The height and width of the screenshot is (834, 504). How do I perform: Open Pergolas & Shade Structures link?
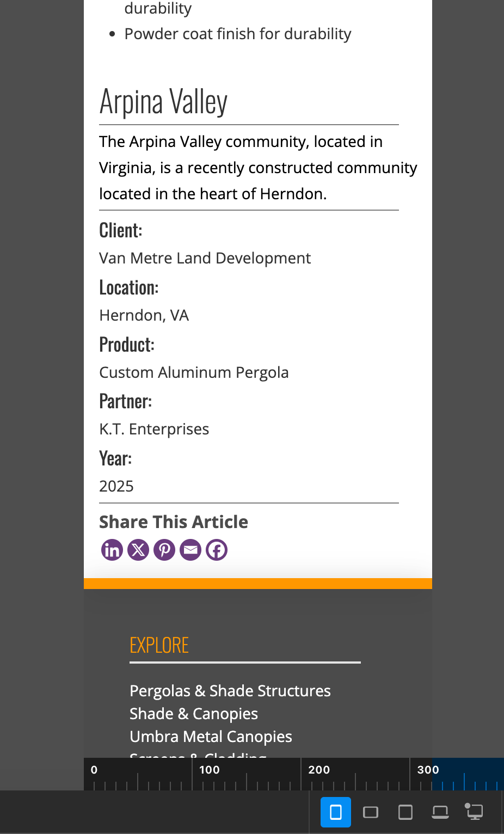point(230,691)
